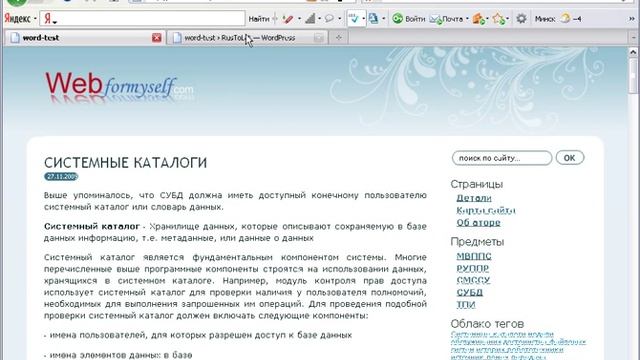Open the Детали page link
This screenshot has width=640, height=360.
(x=473, y=198)
